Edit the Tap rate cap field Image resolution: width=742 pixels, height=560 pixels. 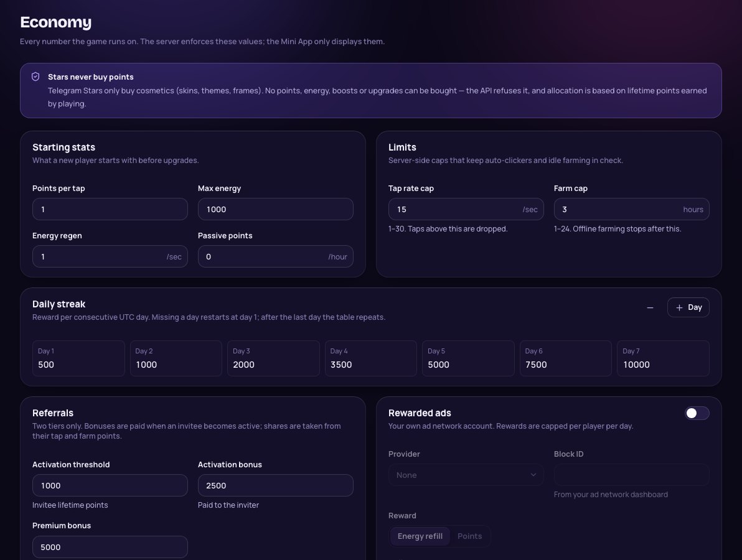tap(466, 209)
